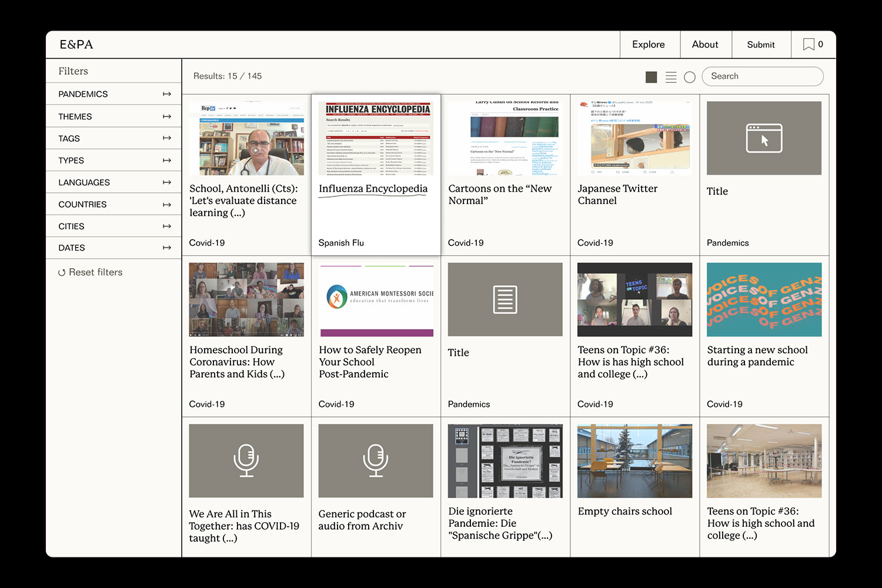Click the bookmark icon in header
Image resolution: width=882 pixels, height=588 pixels.
point(808,45)
